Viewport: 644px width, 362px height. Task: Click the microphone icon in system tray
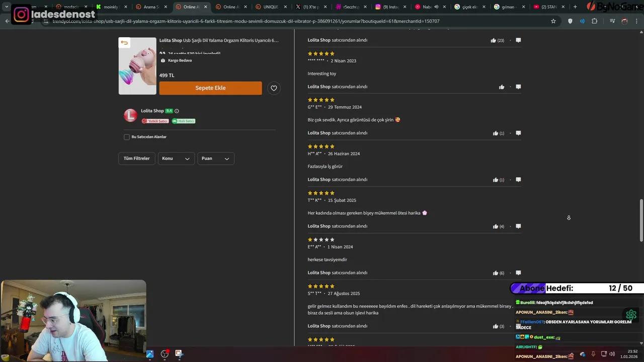(593, 354)
